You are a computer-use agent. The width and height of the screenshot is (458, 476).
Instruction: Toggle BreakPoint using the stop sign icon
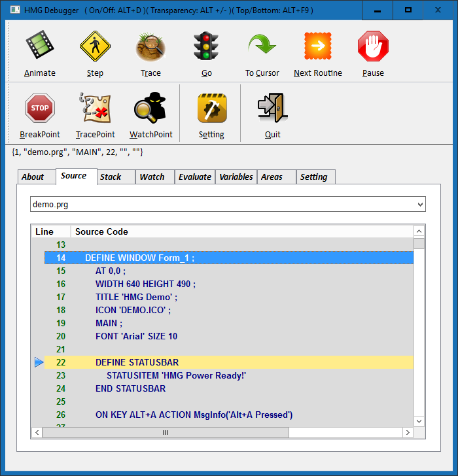click(x=39, y=109)
